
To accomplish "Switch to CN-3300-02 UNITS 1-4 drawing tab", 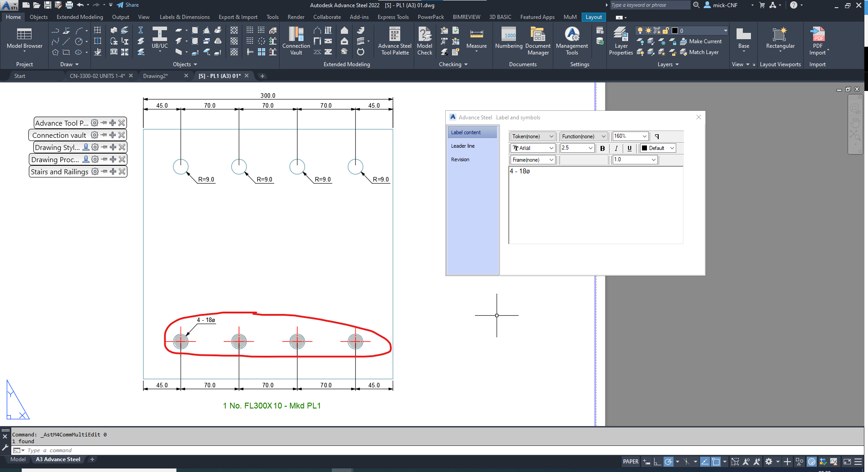I will pos(97,76).
